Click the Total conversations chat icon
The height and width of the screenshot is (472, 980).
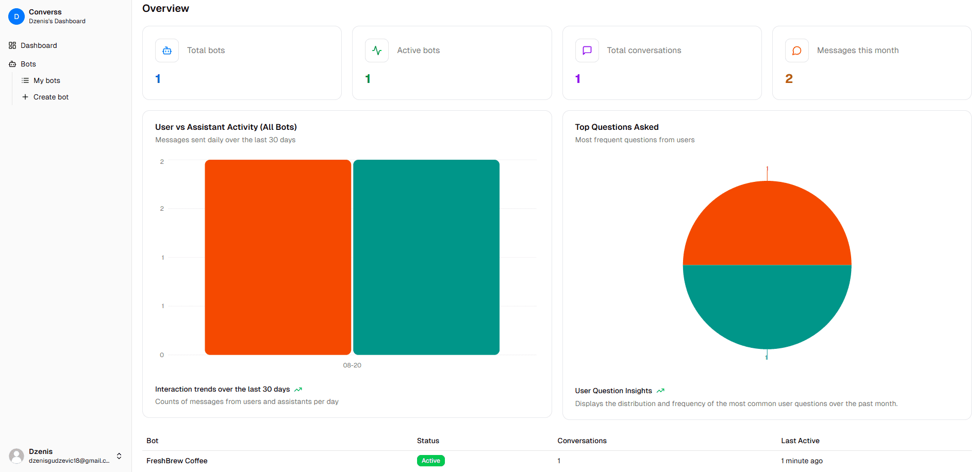tap(587, 50)
